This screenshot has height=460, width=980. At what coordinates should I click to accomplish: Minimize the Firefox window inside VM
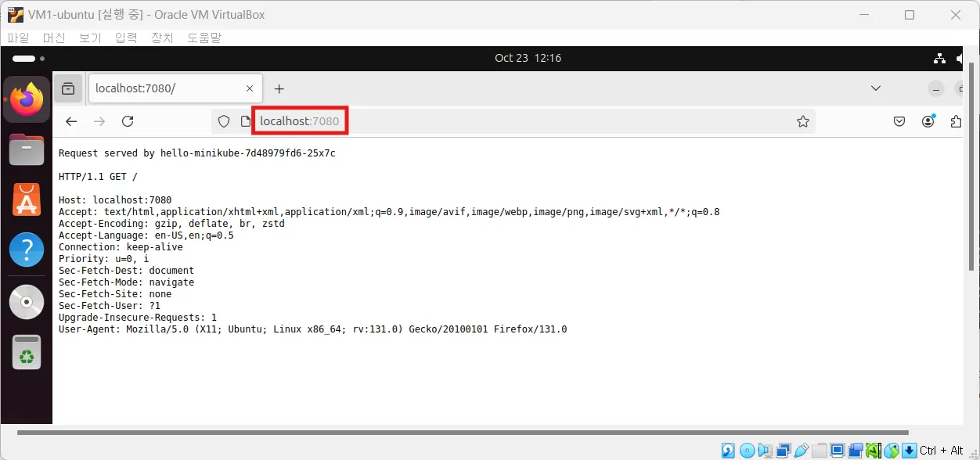click(935, 88)
